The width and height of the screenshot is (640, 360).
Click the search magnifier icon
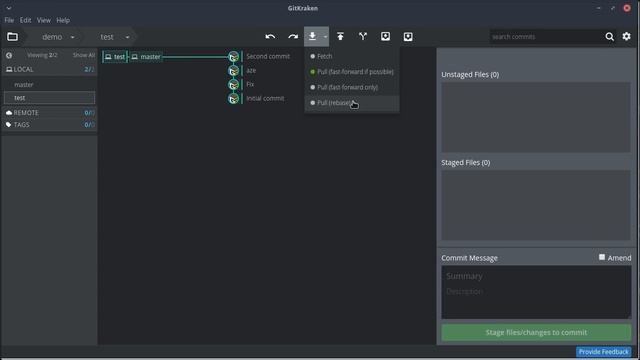610,37
